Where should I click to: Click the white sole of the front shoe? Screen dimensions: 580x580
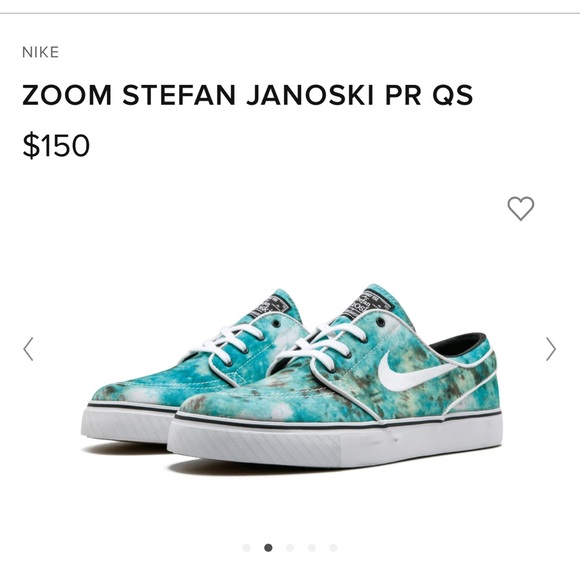[x=335, y=441]
